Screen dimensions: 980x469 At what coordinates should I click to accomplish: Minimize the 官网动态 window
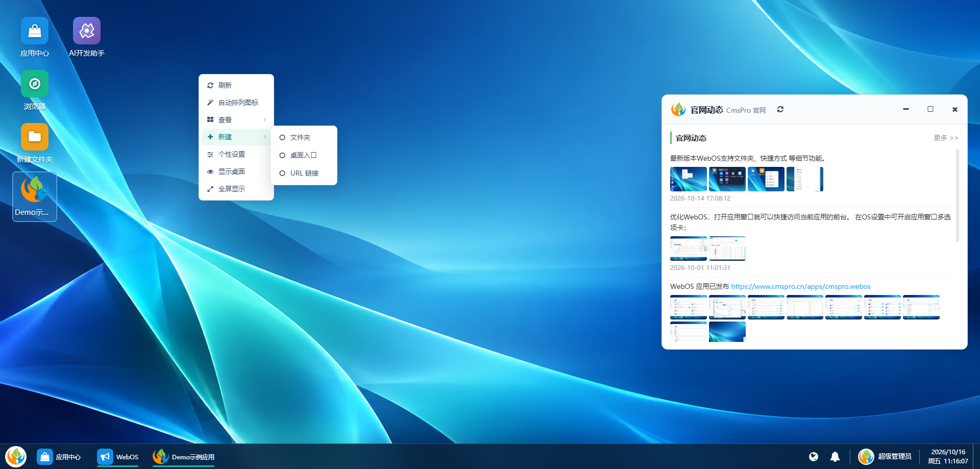(x=906, y=109)
